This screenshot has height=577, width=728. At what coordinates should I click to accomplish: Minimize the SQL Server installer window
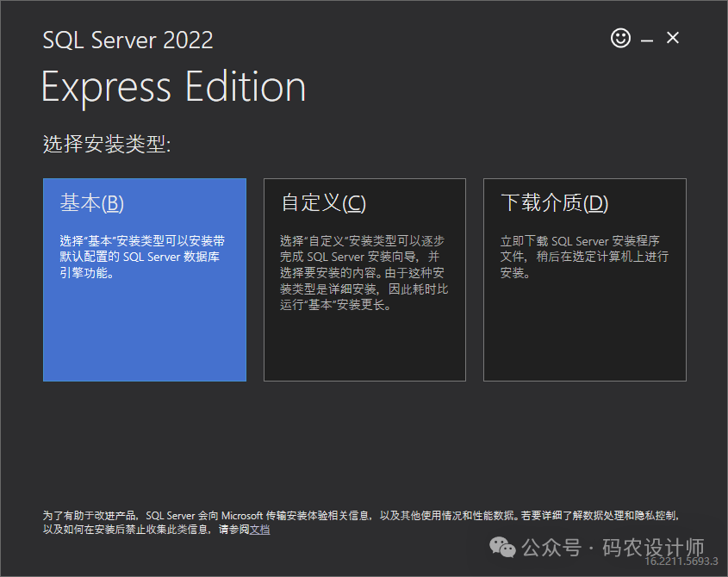(647, 39)
